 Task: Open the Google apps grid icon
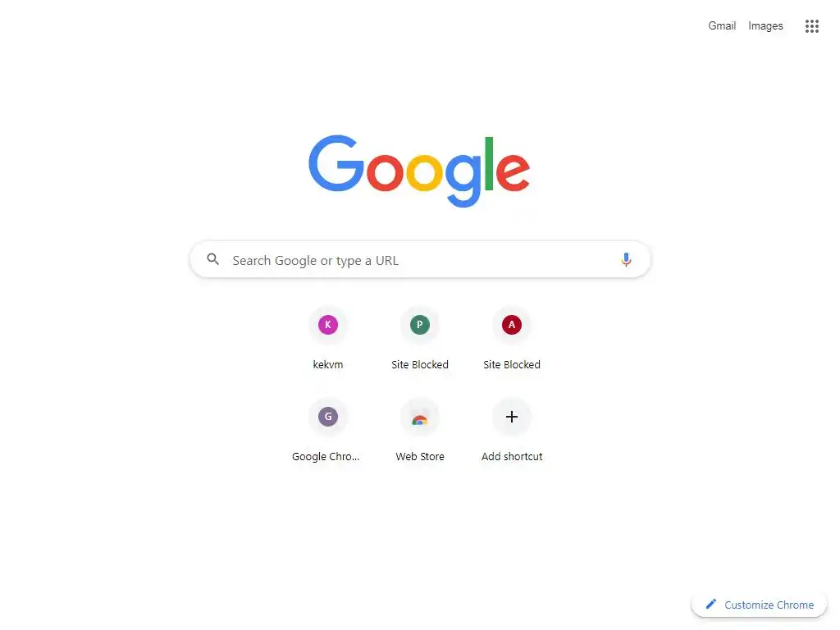811,25
